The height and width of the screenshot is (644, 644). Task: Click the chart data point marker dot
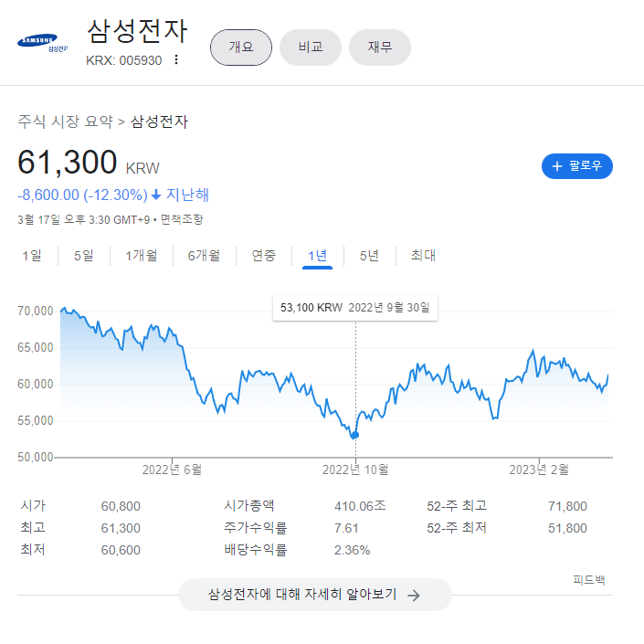click(355, 435)
